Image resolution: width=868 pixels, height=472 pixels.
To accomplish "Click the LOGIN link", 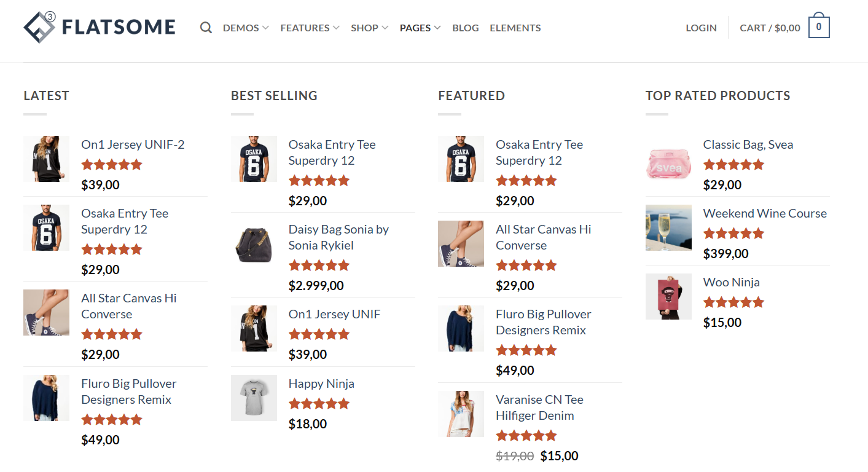I will 701,28.
